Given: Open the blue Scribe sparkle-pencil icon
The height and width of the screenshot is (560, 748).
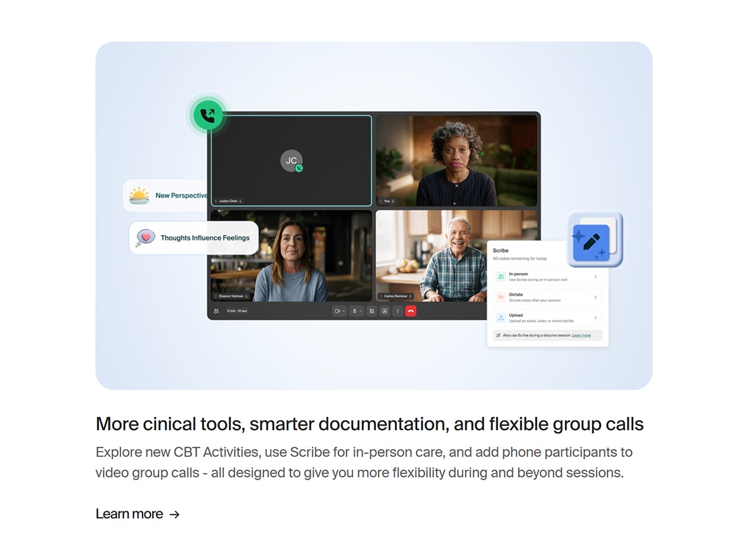Looking at the screenshot, I should click(595, 239).
